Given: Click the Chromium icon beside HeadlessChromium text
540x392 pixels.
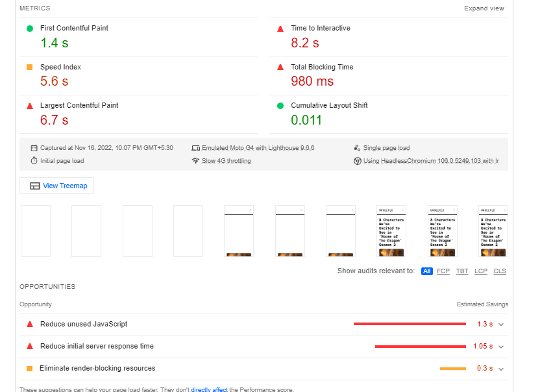Looking at the screenshot, I should [x=358, y=161].
